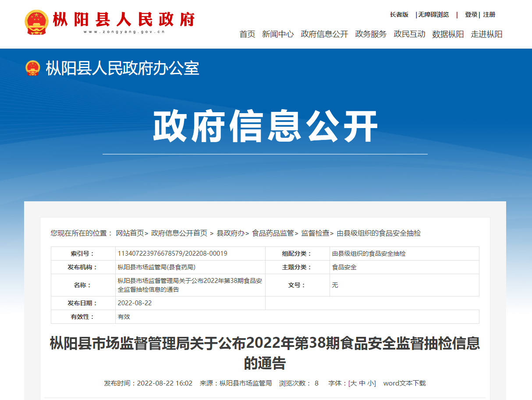532x400 pixels.
Task: Click the 浏览次数 8 view count
Action: pos(299,383)
